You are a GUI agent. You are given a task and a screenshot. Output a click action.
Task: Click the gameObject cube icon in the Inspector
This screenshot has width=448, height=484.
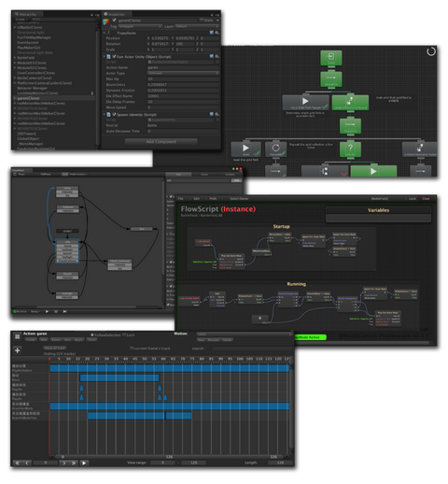106,21
